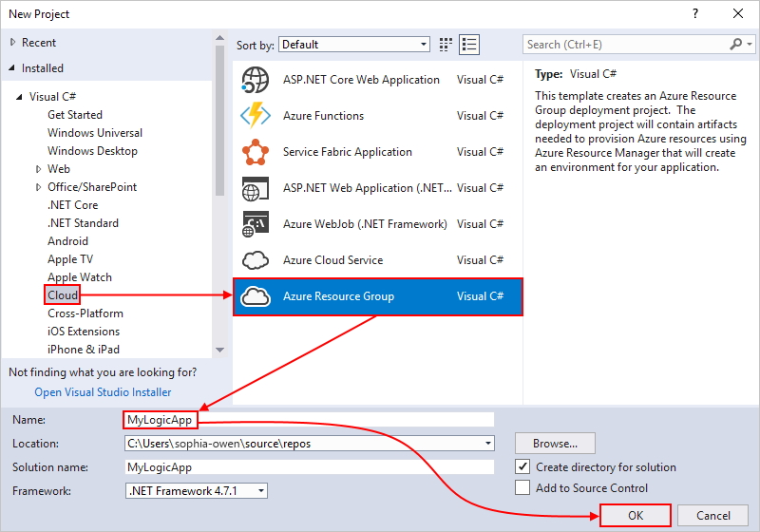Click the category tree scrollbar thumb
This screenshot has width=760, height=532.
click(219, 120)
